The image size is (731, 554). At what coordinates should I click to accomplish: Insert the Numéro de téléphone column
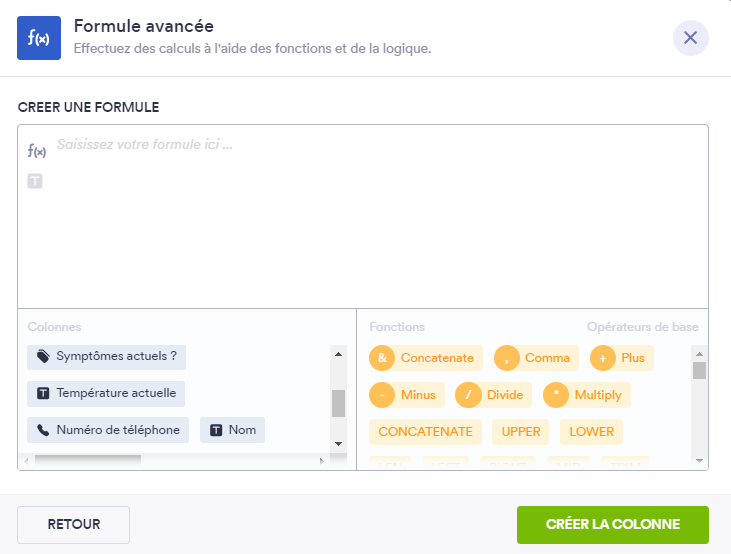tap(108, 430)
